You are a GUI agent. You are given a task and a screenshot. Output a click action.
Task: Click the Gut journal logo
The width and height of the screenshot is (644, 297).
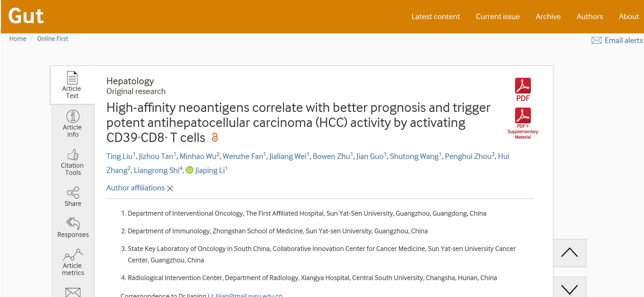[26, 16]
